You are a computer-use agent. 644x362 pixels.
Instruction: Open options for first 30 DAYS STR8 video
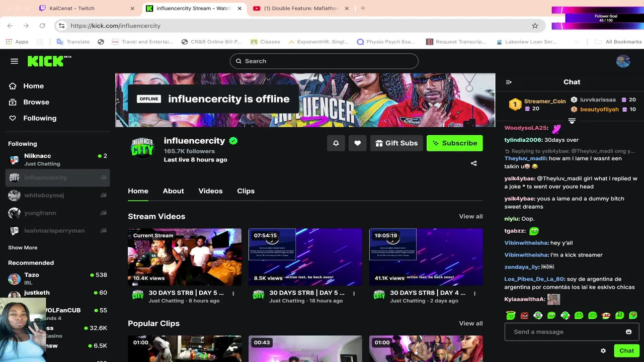pyautogui.click(x=233, y=293)
